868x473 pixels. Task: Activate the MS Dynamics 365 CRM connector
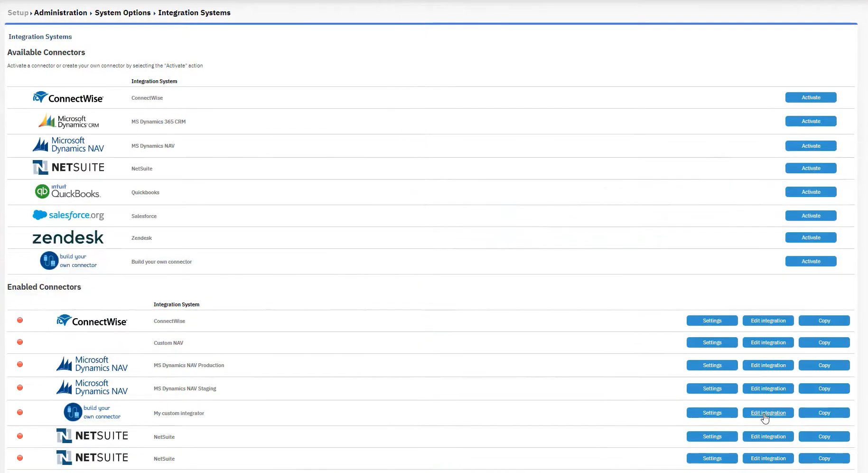click(x=811, y=121)
